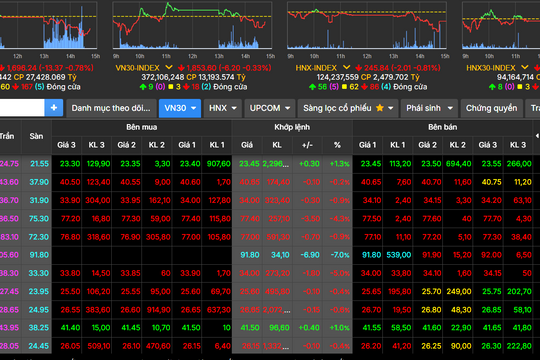The image size is (540, 360).
Task: Click sell volume 539,00
Action: click(x=398, y=255)
